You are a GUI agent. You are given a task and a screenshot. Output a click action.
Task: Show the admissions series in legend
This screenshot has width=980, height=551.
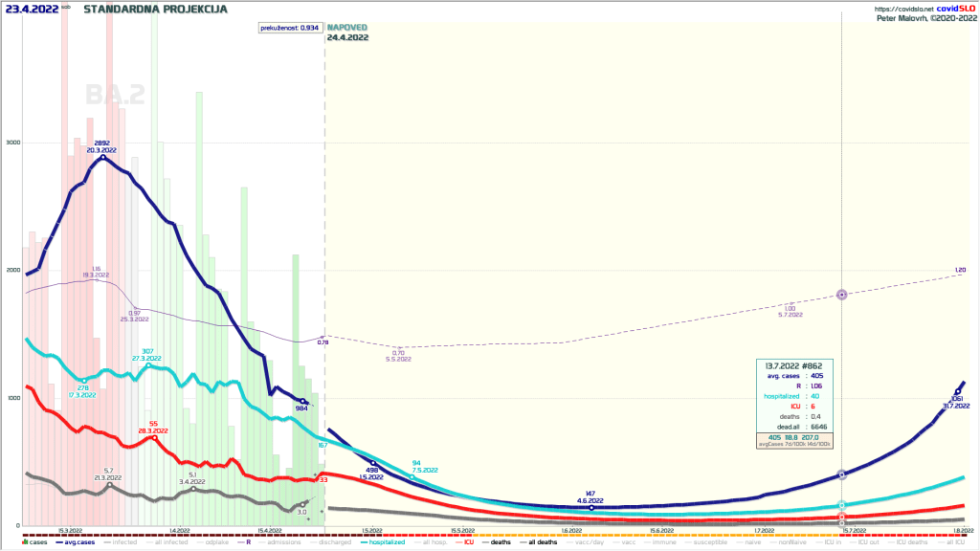pos(286,542)
